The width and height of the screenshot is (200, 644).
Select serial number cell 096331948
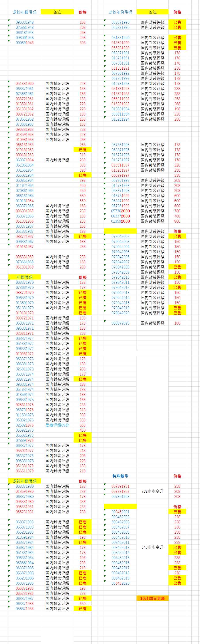pyautogui.click(x=24, y=22)
